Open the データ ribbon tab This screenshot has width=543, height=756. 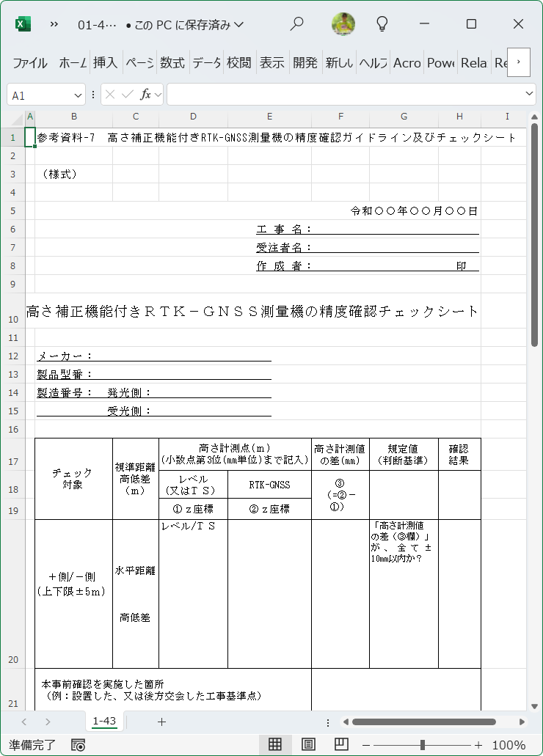coord(206,62)
